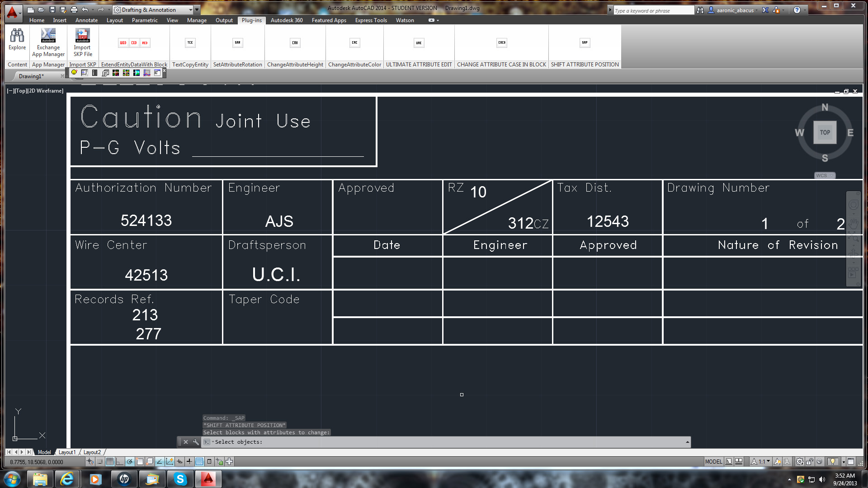Click the TextCopyEntity TCE icon
This screenshot has width=868, height=488.
click(x=190, y=43)
